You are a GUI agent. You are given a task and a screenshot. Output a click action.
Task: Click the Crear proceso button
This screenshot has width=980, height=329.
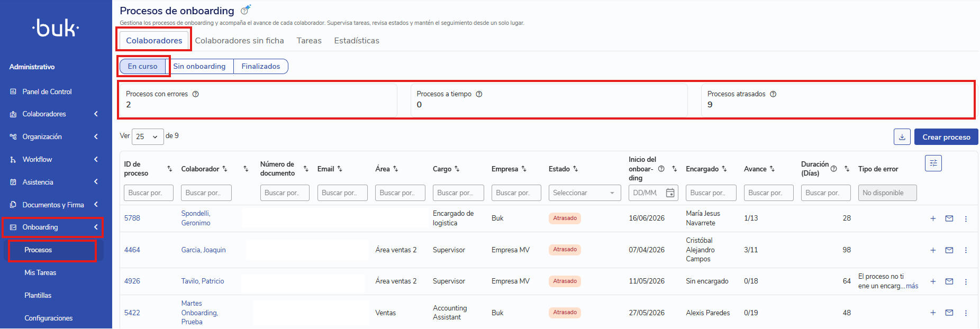point(946,136)
